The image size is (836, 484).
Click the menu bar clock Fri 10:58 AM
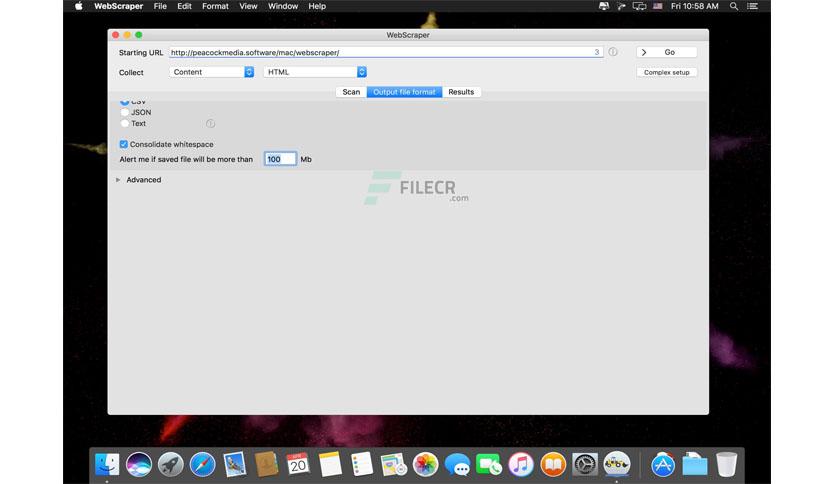(695, 6)
